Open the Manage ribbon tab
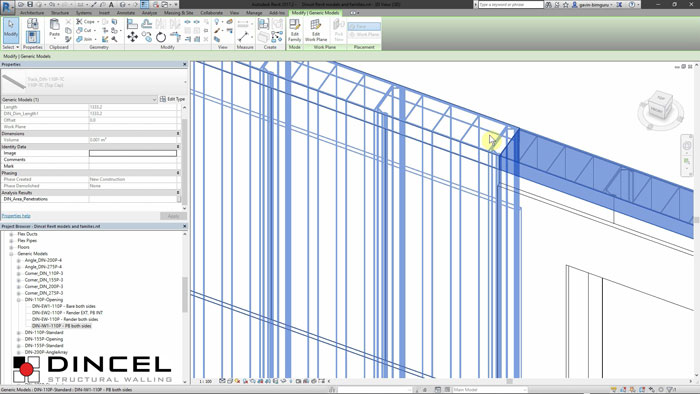The height and width of the screenshot is (394, 700). [254, 13]
